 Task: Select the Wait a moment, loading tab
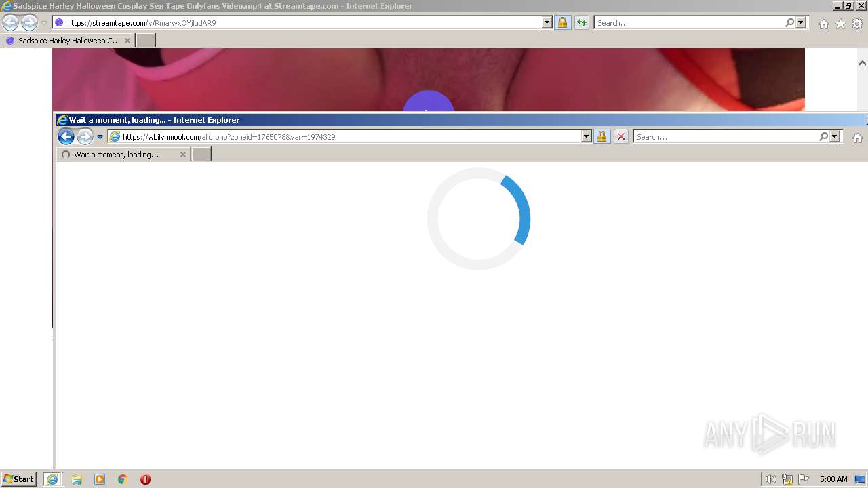(x=122, y=155)
